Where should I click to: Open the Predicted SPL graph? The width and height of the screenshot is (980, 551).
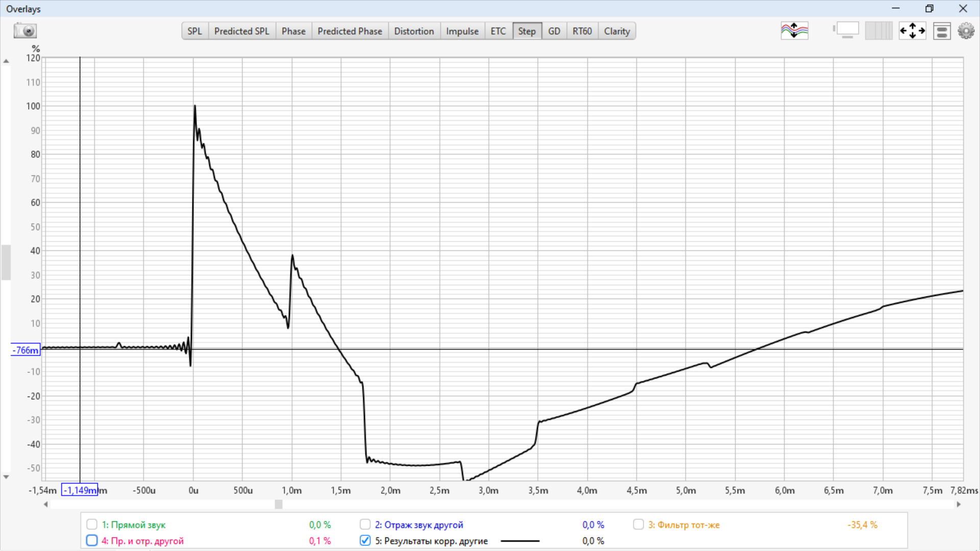241,31
